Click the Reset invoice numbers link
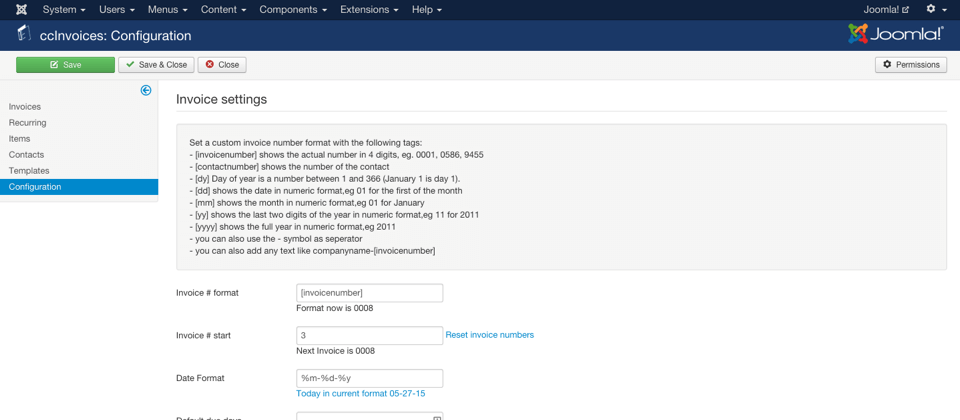960x420 pixels. 489,335
